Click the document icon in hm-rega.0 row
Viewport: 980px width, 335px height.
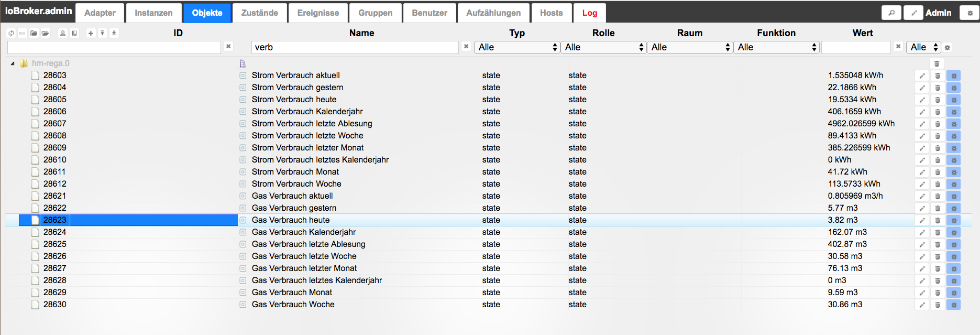[243, 63]
